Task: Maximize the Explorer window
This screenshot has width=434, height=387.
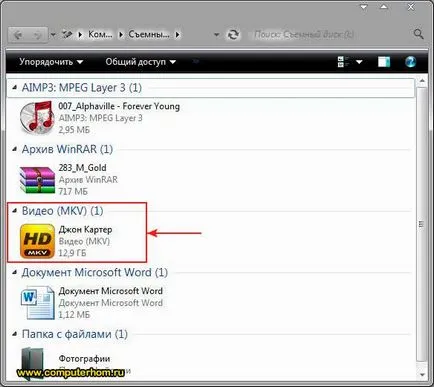Action: (384, 7)
